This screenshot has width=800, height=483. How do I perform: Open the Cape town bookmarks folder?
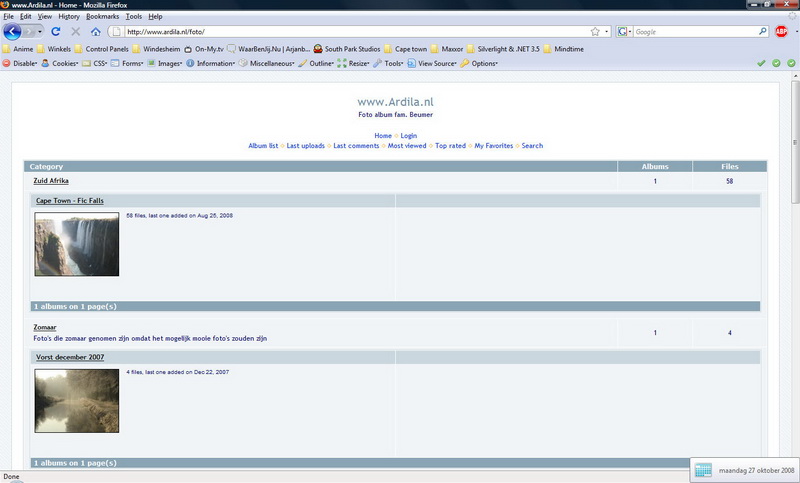pos(406,49)
